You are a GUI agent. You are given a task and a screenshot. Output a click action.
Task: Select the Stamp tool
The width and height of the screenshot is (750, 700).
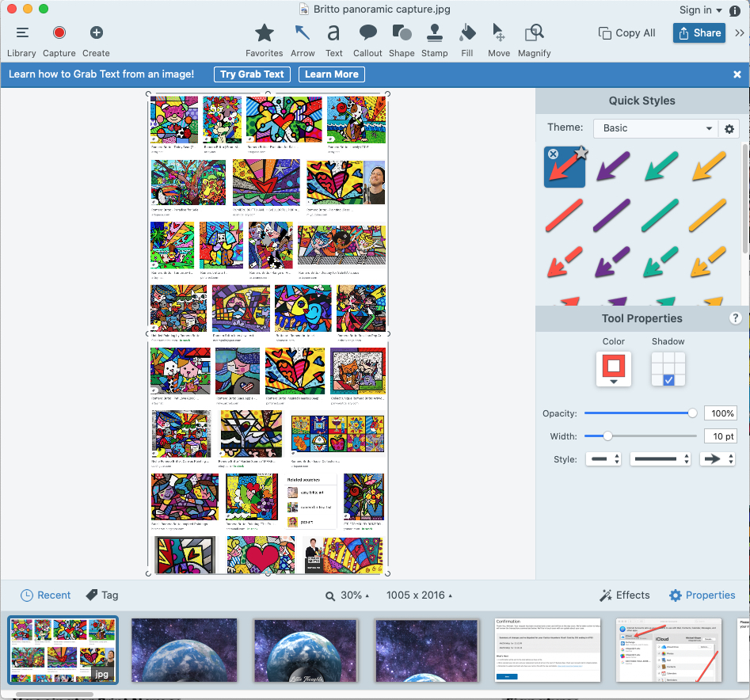tap(434, 41)
